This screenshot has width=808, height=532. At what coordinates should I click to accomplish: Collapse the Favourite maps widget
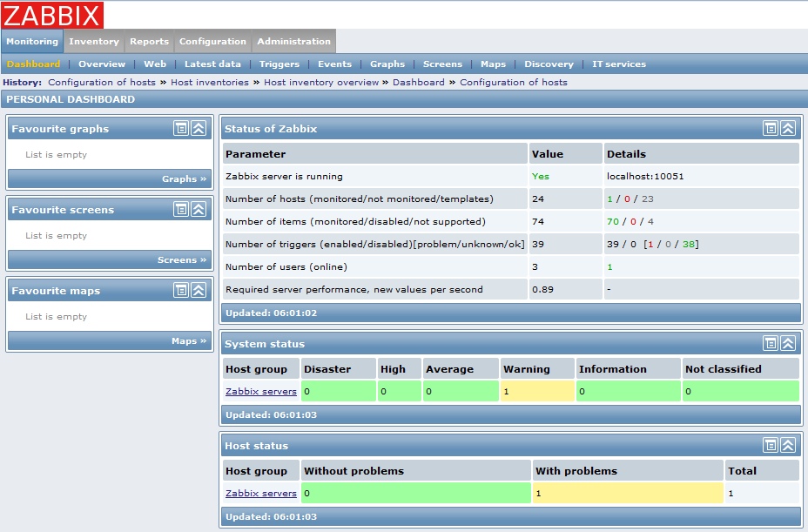199,290
